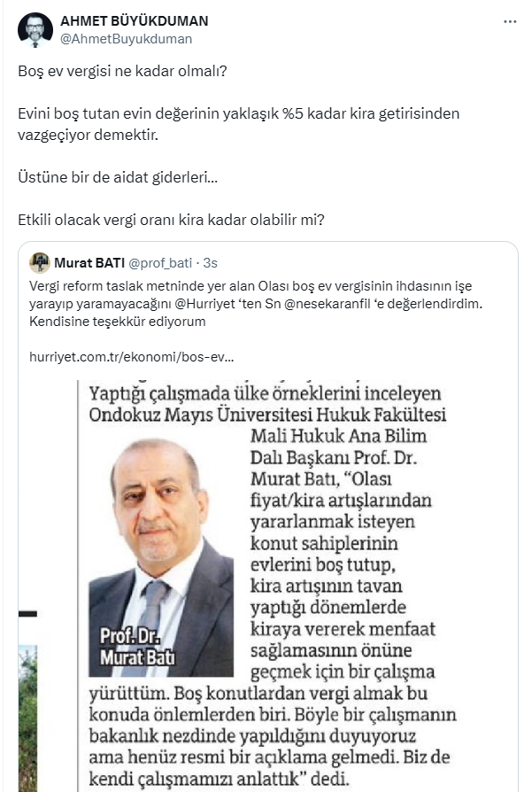The height and width of the screenshot is (792, 532).
Task: Click Murat BATI's small profile avatar
Action: [39, 262]
